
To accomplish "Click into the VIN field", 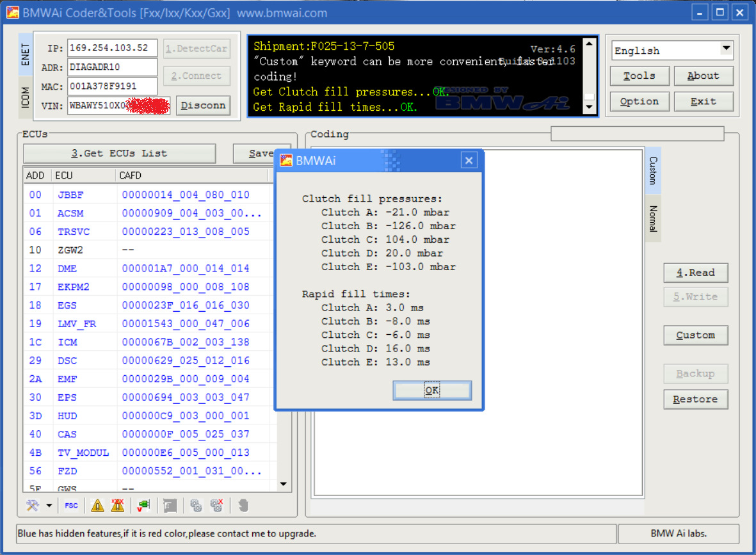I will pos(118,105).
